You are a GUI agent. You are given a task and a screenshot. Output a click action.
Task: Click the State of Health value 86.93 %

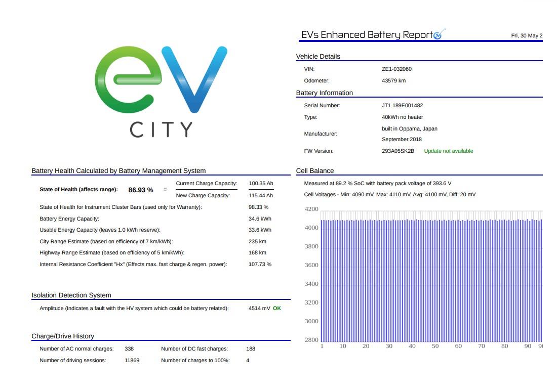click(141, 190)
